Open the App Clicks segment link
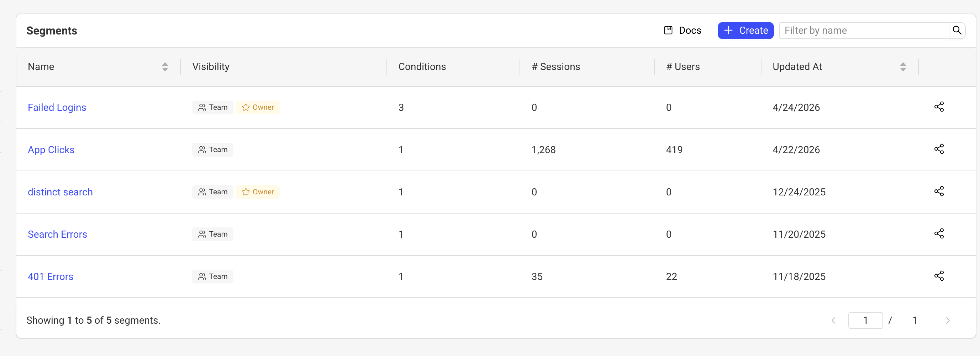The image size is (980, 356). point(51,150)
